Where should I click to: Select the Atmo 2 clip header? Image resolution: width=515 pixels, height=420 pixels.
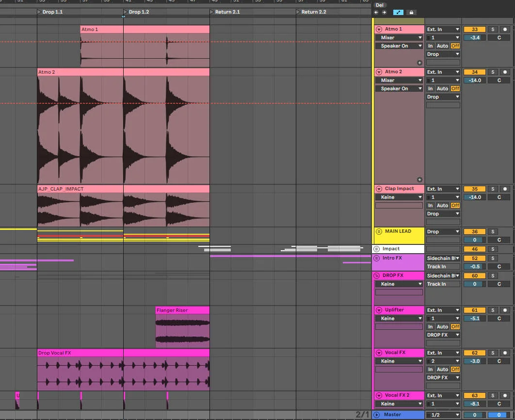point(124,72)
